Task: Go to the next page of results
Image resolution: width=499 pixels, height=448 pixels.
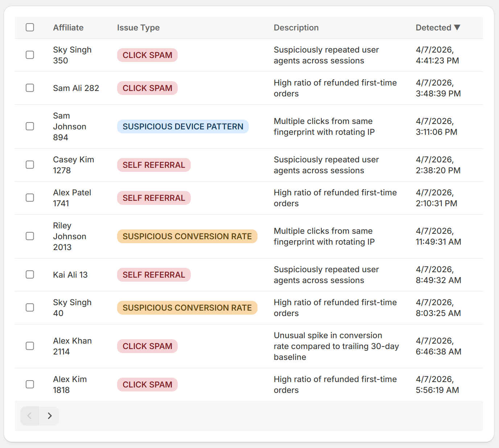Action: [x=50, y=416]
